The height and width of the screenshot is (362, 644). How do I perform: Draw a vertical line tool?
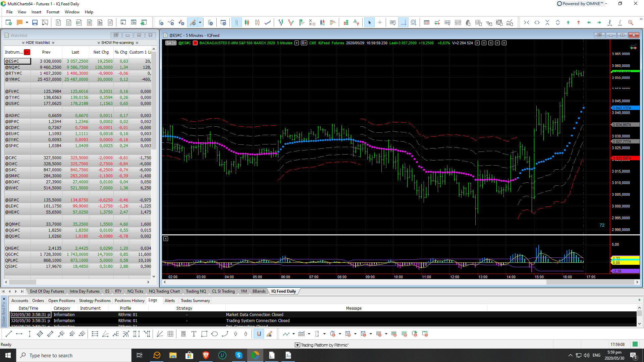click(x=30, y=334)
